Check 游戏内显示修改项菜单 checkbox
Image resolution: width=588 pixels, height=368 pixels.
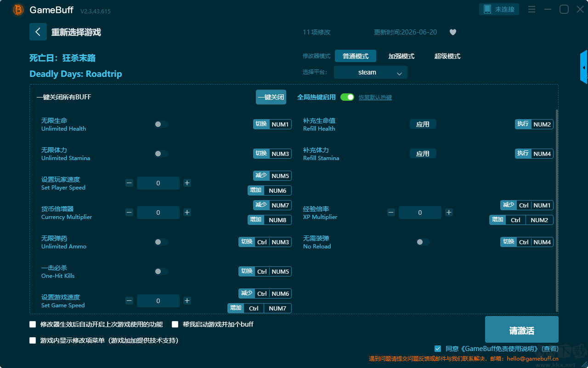33,340
